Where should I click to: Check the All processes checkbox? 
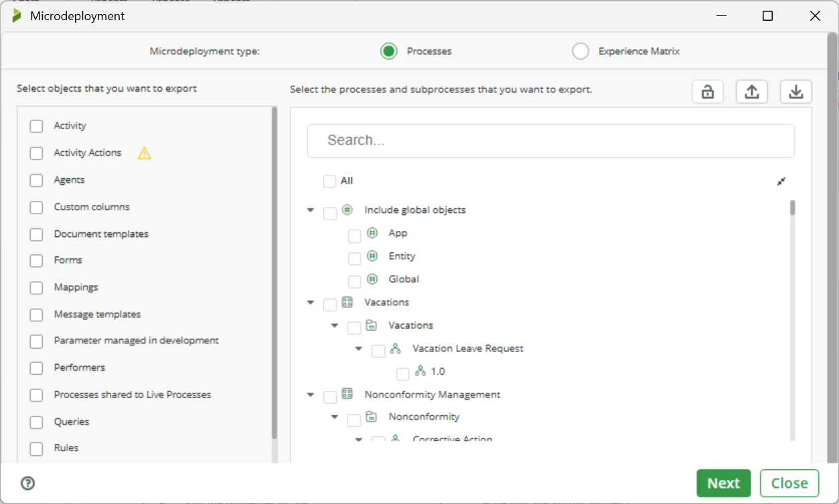pos(329,181)
